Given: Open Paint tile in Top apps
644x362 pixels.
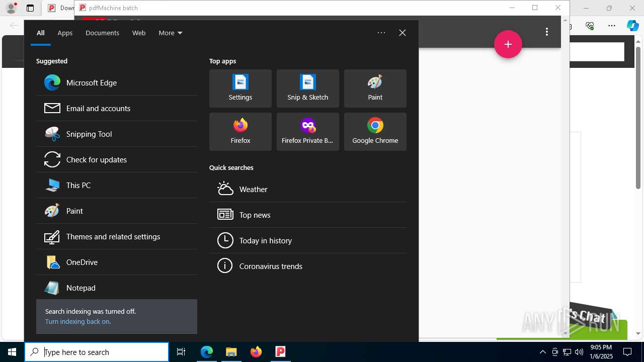Looking at the screenshot, I should point(375,88).
